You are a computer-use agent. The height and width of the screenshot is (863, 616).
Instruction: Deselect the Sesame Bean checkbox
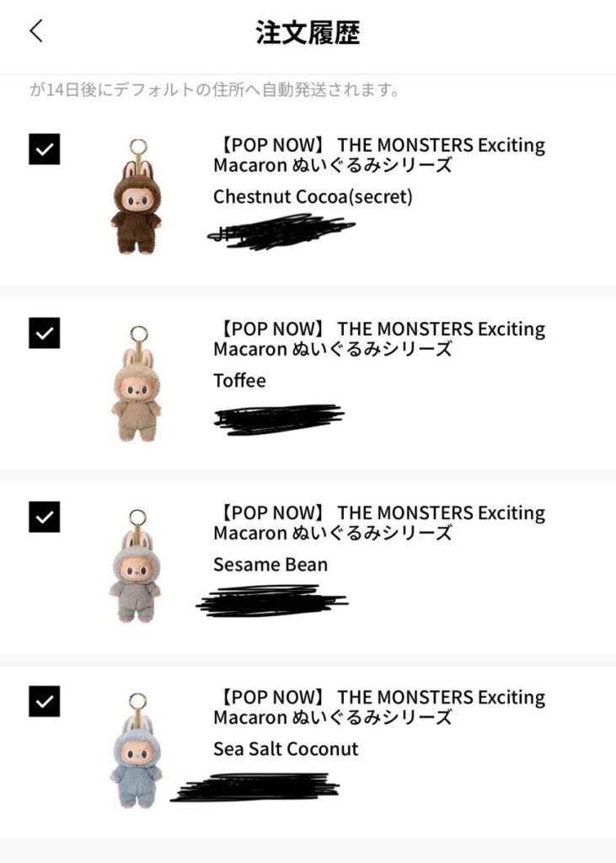(45, 517)
